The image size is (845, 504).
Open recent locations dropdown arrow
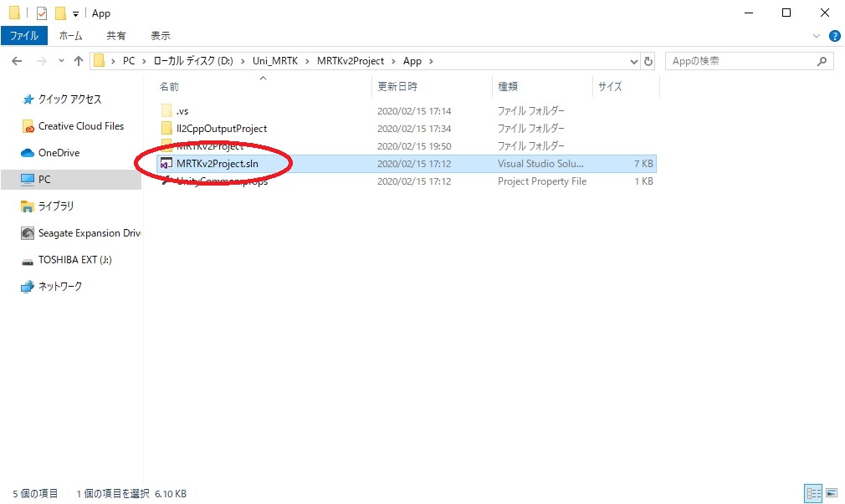tap(61, 61)
